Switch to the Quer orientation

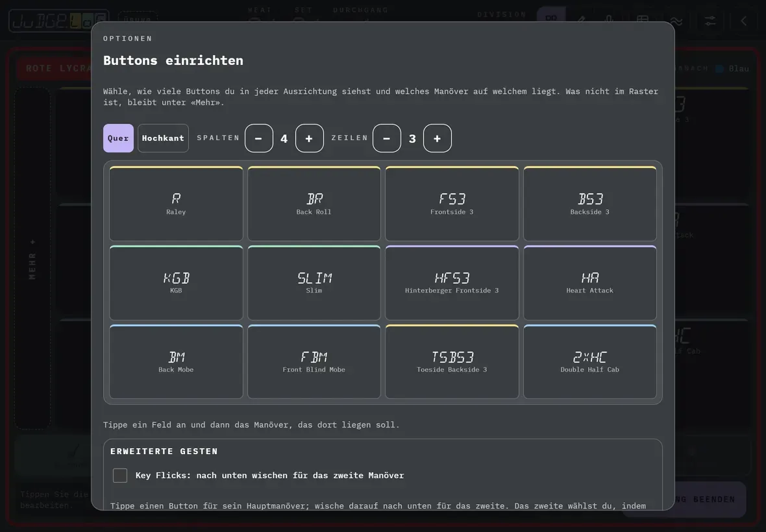[118, 138]
